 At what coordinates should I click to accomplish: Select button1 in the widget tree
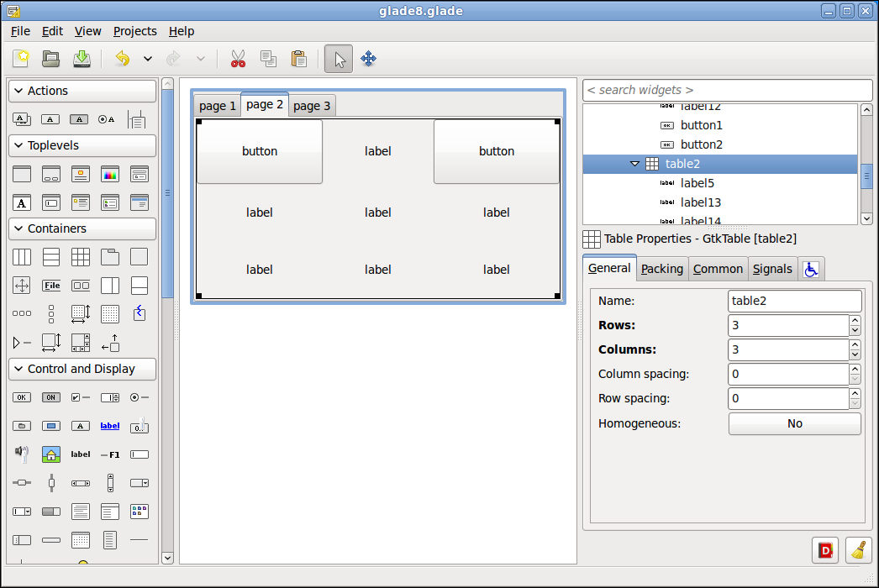702,125
